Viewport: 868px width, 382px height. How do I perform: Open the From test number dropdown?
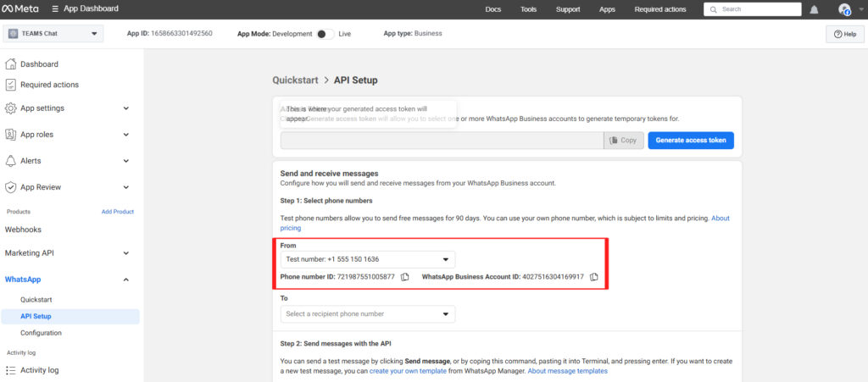(x=368, y=259)
